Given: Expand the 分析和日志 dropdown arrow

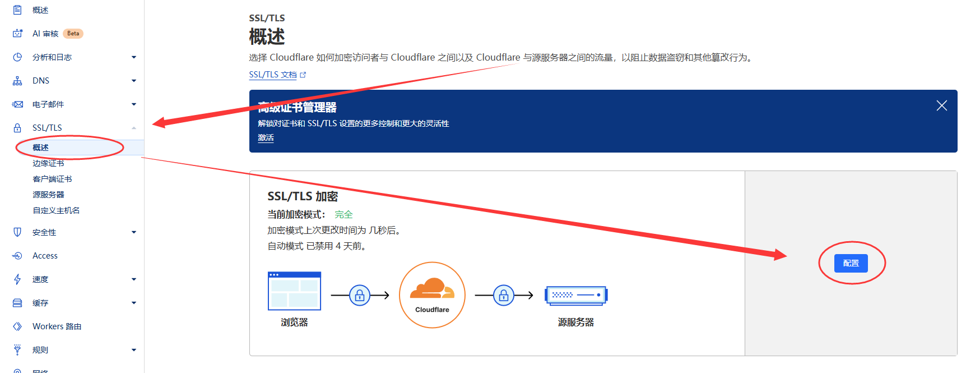Looking at the screenshot, I should click(x=134, y=57).
